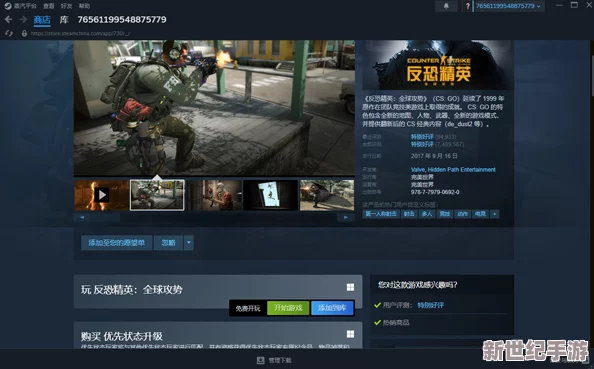This screenshot has height=369, width=594.
Task: Open all reviews 特别好评 (7,489,567) link
Action: pos(437,144)
